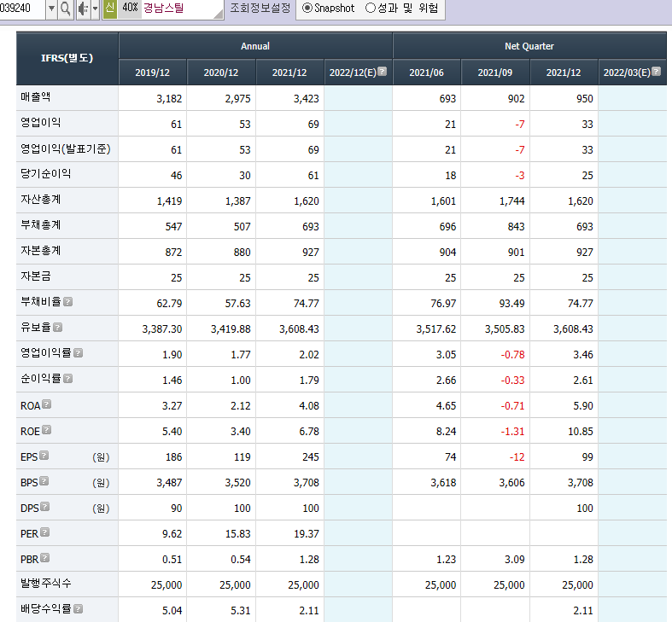Viewport: 672px width, 622px height.
Task: Click the green 신 badge icon
Action: (x=110, y=9)
